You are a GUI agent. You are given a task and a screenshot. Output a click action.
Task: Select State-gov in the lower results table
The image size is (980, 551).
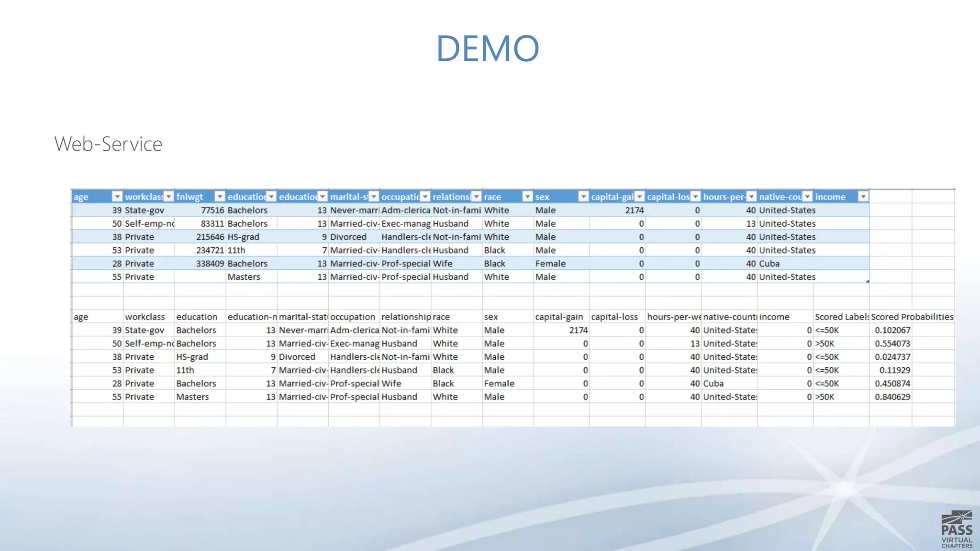149,330
